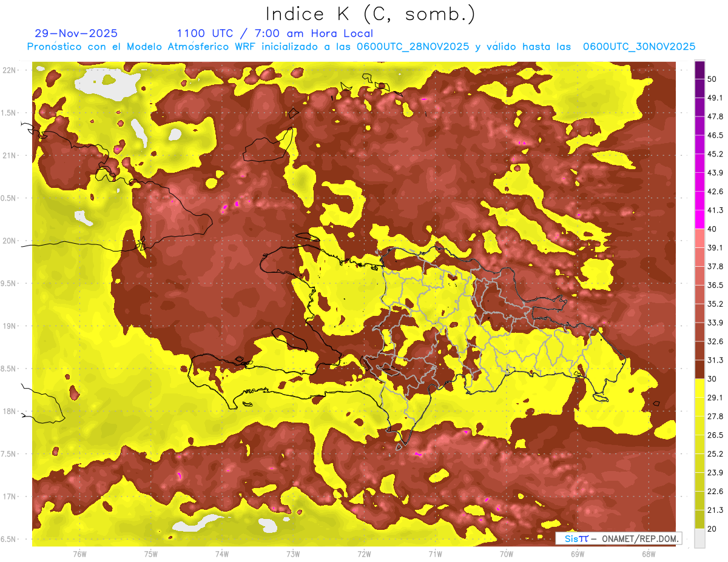Select the date text '29-Nov-2025'
Screen dimensions: 728x562
click(x=76, y=33)
